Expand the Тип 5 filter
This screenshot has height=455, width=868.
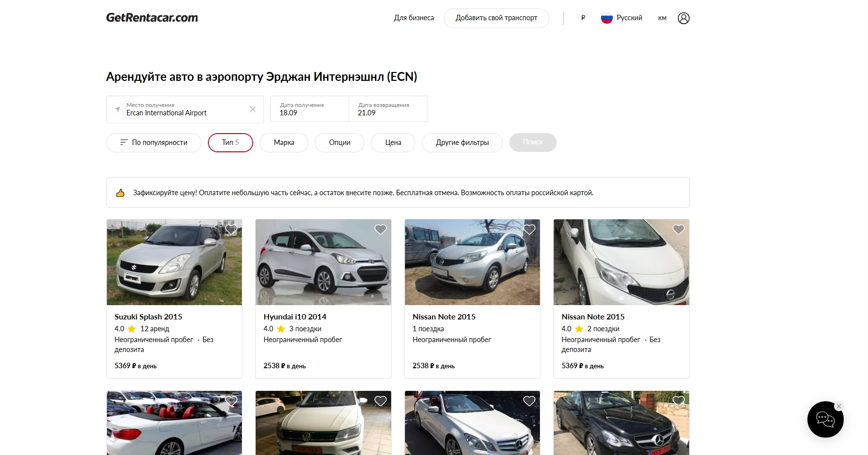coord(231,142)
